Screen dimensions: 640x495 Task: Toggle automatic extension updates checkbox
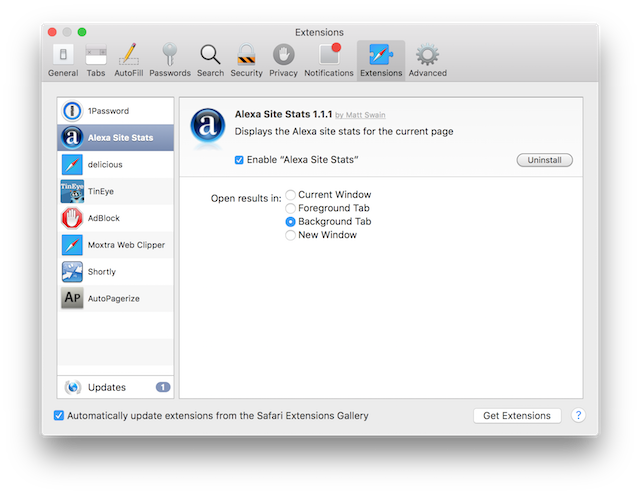[x=59, y=416]
